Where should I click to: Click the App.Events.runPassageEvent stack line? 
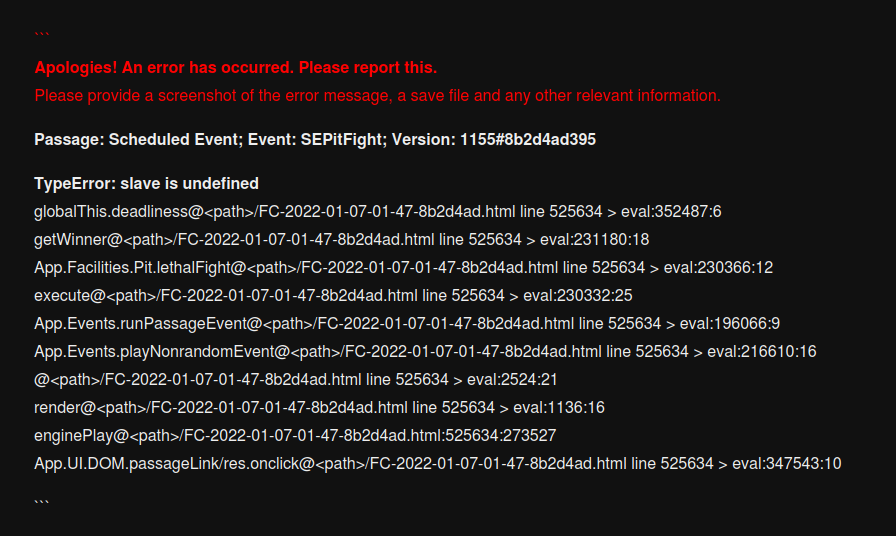click(406, 324)
